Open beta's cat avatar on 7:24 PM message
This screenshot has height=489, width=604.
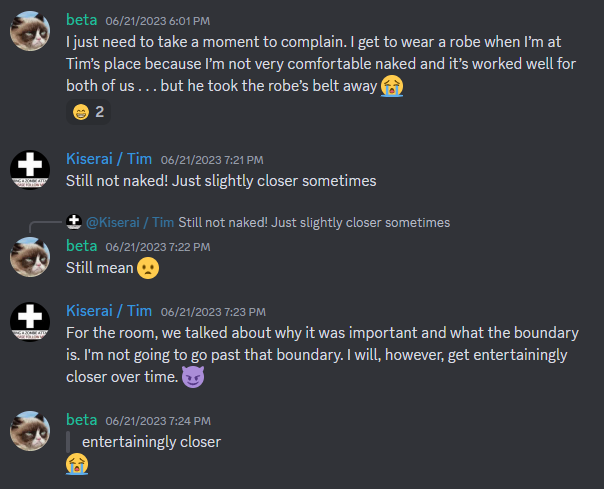point(30,430)
